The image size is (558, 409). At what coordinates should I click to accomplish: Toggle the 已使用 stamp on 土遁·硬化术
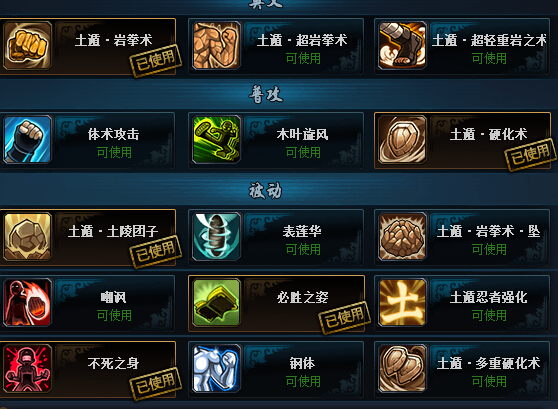coord(530,155)
